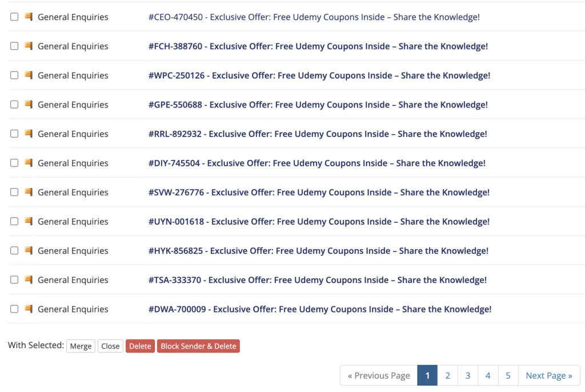Check the box for ticket #HYK-856825
The width and height of the screenshot is (585, 392).
coord(14,251)
